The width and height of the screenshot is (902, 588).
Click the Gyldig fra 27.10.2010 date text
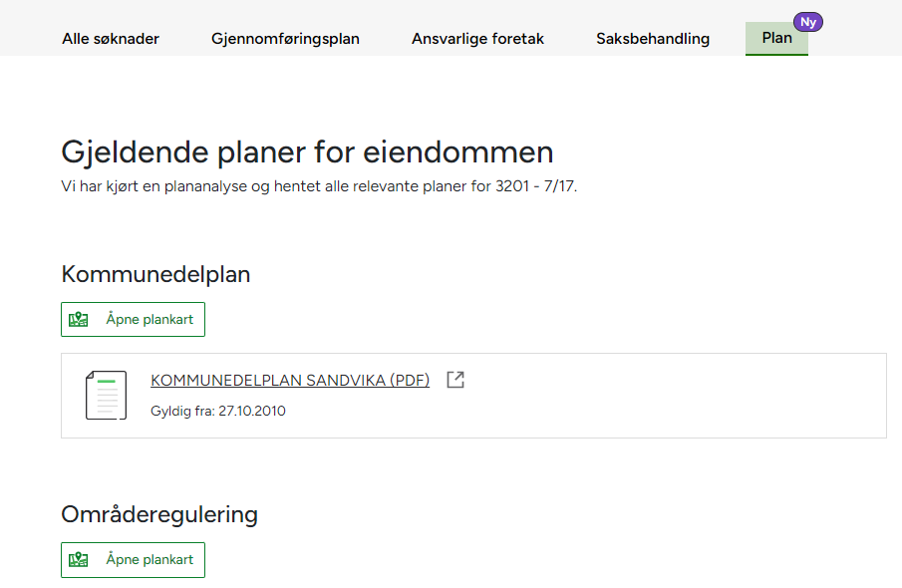click(216, 411)
